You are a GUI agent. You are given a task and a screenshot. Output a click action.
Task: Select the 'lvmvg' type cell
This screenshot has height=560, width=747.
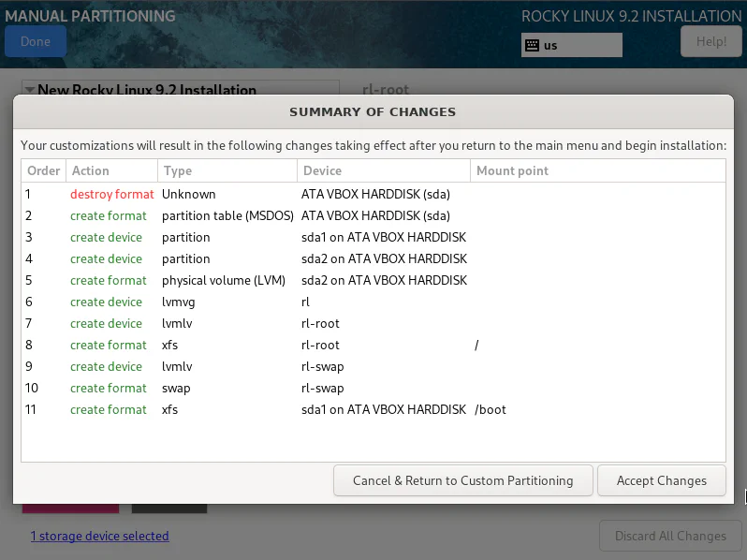178,302
